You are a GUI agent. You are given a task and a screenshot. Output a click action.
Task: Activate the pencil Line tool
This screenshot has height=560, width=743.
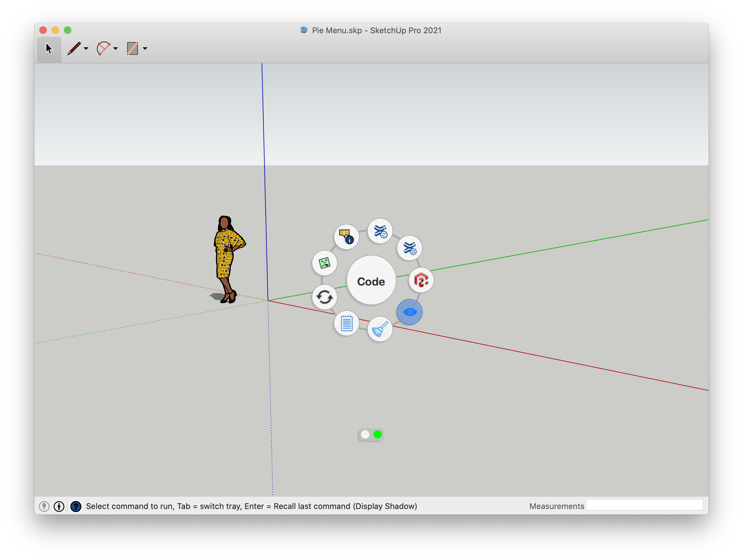click(x=74, y=49)
